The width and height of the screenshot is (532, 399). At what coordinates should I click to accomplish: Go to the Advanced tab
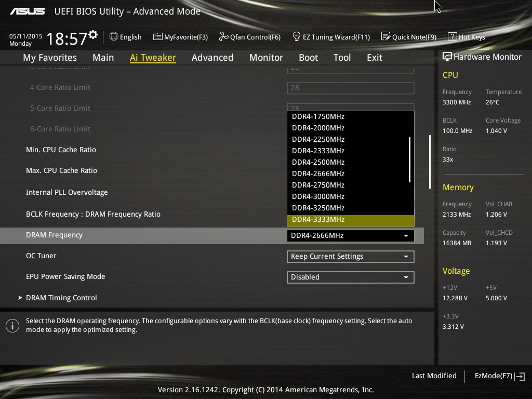click(x=212, y=58)
